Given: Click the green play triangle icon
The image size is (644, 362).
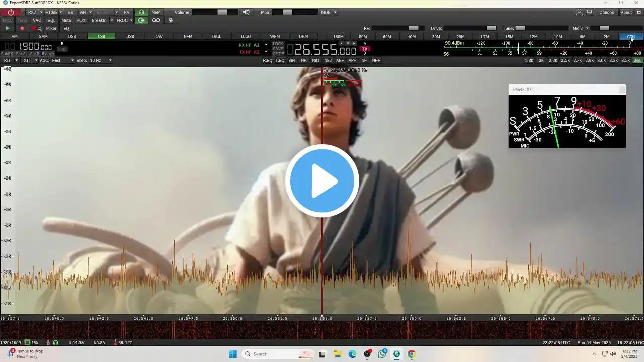Looking at the screenshot, I should click(7, 28).
